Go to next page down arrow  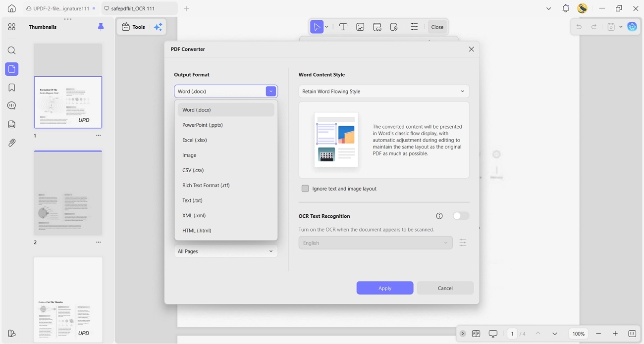pos(554,334)
